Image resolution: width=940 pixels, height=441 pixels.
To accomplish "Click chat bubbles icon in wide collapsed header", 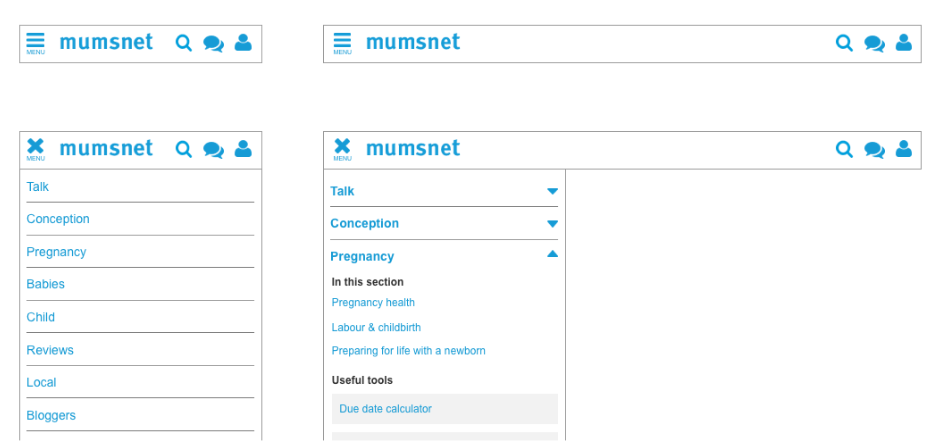I will click(875, 44).
